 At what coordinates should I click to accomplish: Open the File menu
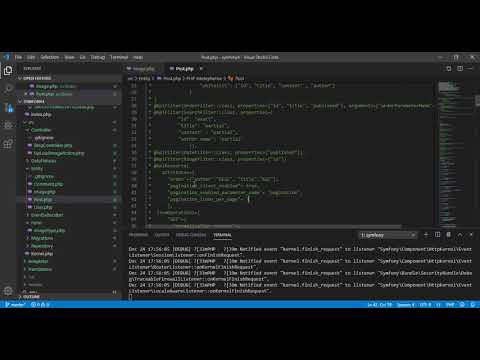pos(18,57)
